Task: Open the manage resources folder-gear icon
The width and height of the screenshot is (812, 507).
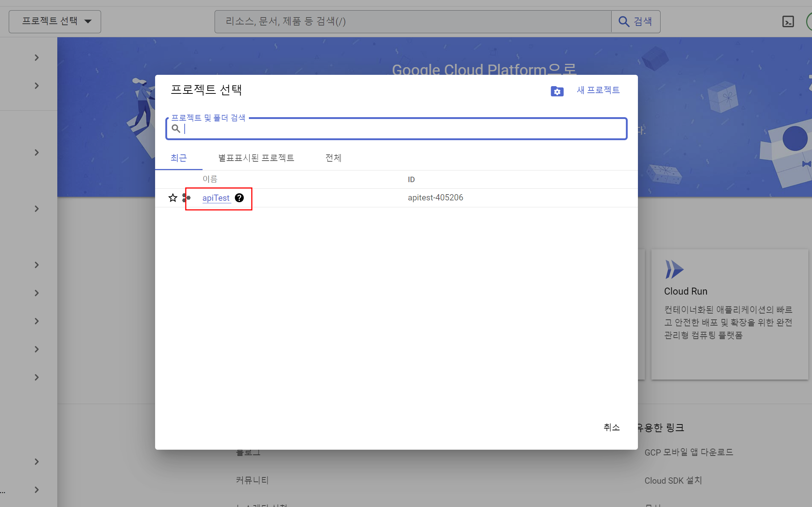Action: 557,91
